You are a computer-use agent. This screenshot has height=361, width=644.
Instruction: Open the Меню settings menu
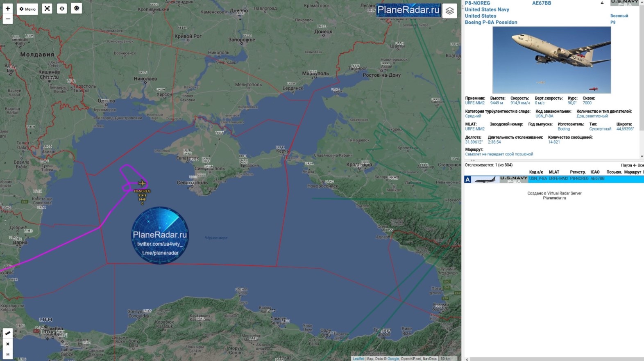[x=27, y=9]
